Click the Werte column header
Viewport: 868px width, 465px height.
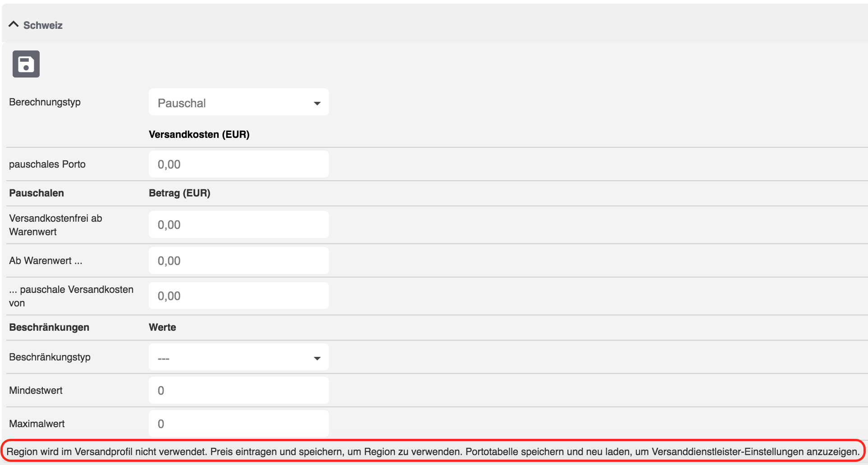pyautogui.click(x=162, y=327)
